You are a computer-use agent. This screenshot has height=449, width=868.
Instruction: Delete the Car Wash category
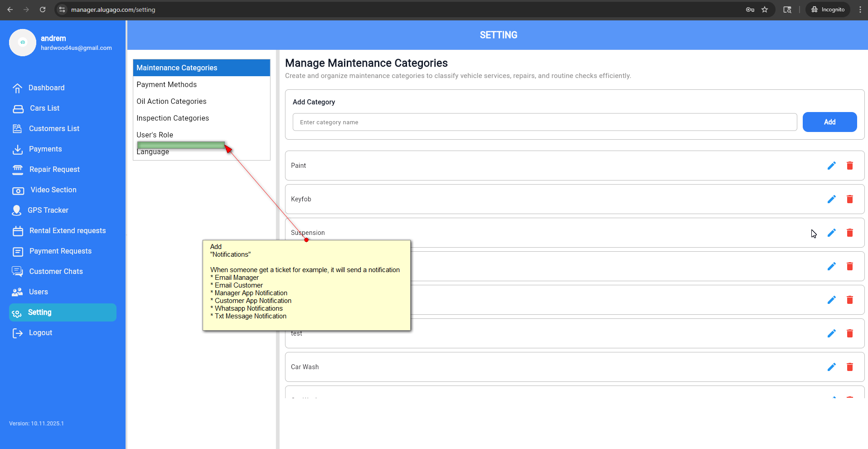click(x=849, y=367)
